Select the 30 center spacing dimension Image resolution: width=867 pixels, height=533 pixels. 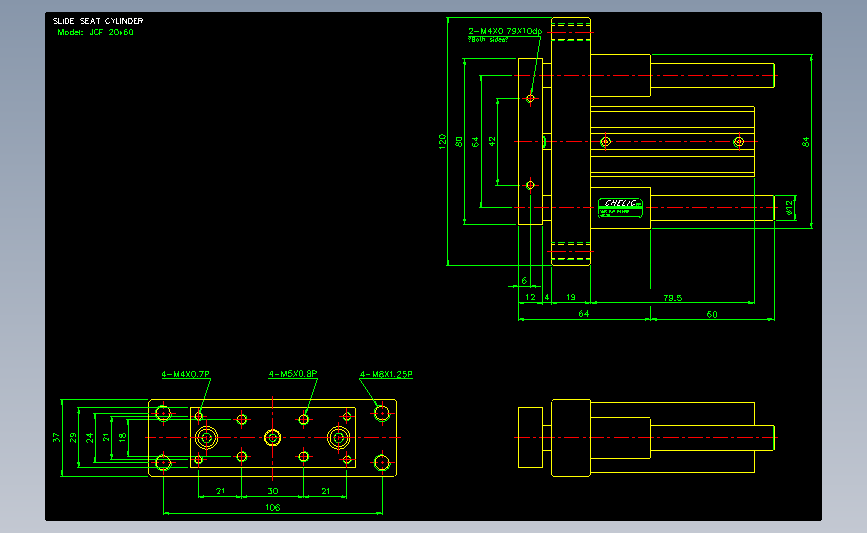pyautogui.click(x=273, y=490)
